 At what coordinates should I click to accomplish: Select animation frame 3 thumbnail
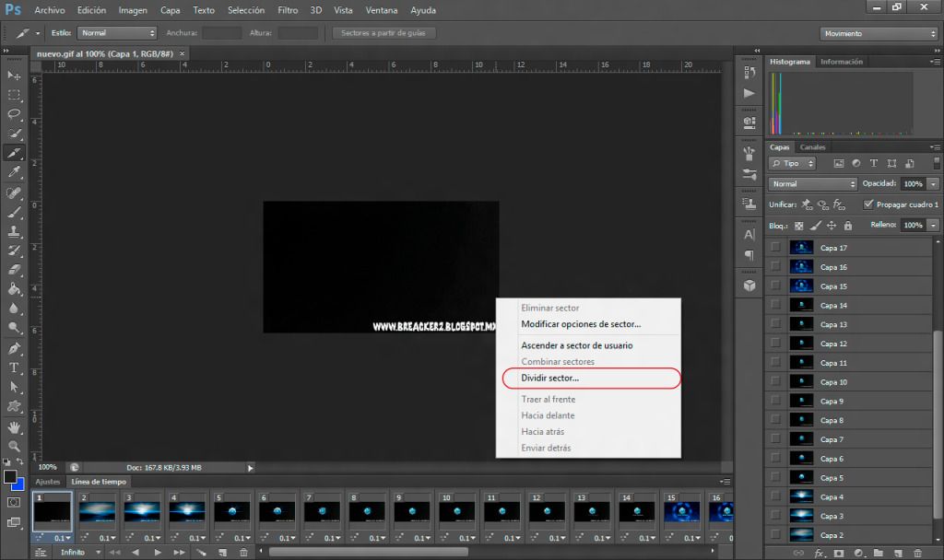(x=142, y=512)
